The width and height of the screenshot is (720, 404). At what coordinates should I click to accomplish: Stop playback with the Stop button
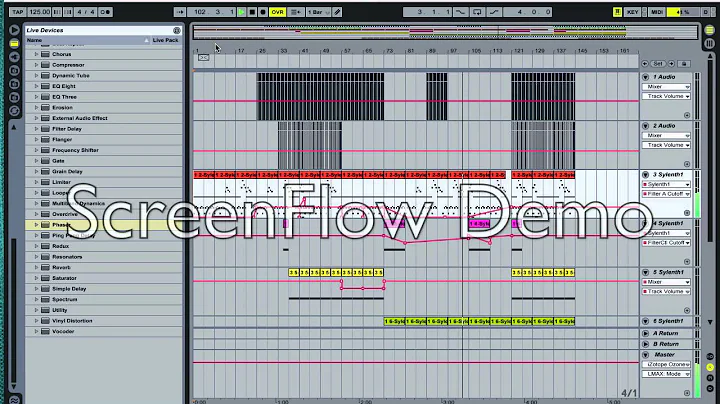[x=252, y=12]
